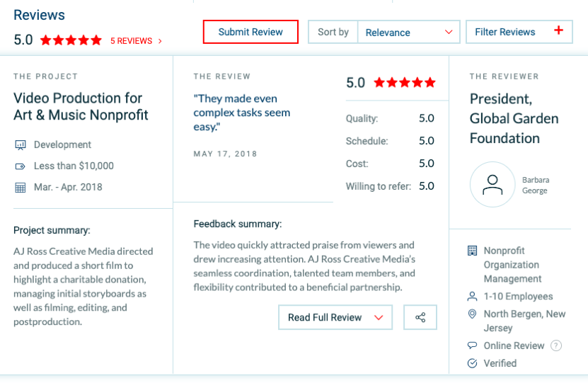Click the review quote text
This screenshot has width=588, height=383.
pos(241,113)
